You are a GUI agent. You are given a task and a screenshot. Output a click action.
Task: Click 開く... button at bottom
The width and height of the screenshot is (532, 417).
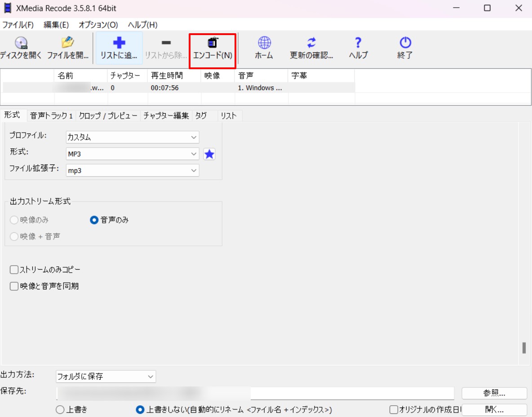494,409
